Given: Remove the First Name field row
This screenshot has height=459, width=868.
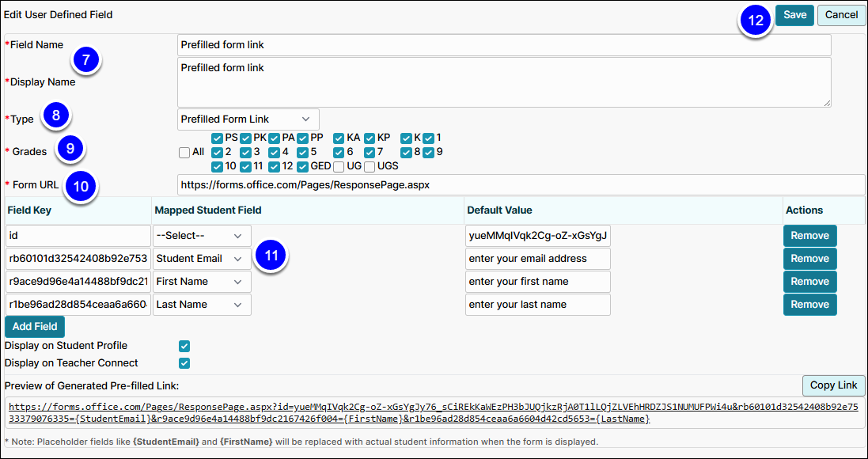Looking at the screenshot, I should 810,282.
